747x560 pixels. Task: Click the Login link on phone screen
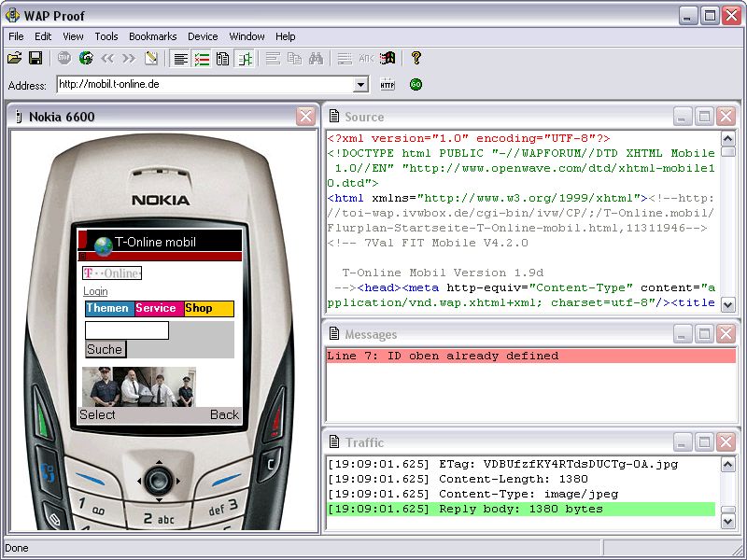(x=95, y=291)
